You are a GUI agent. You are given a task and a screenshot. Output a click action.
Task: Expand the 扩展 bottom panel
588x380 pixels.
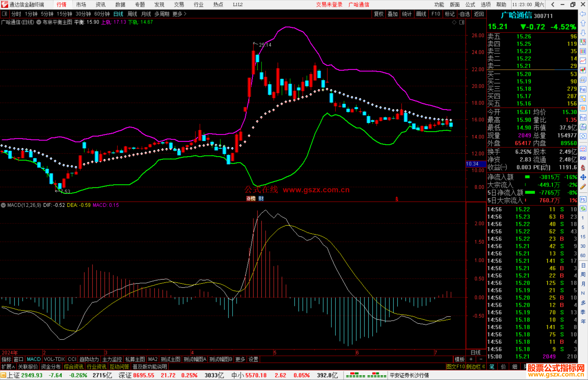(8, 367)
